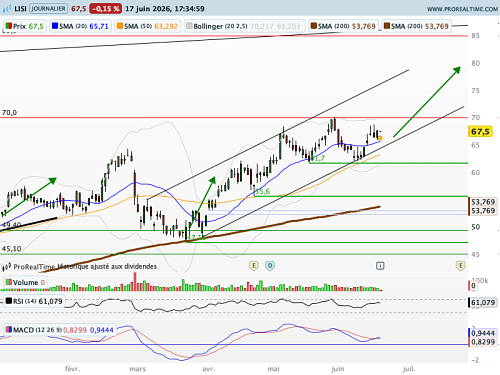Click the 80 price axis label
This screenshot has width=500, height=375.
coord(476,63)
